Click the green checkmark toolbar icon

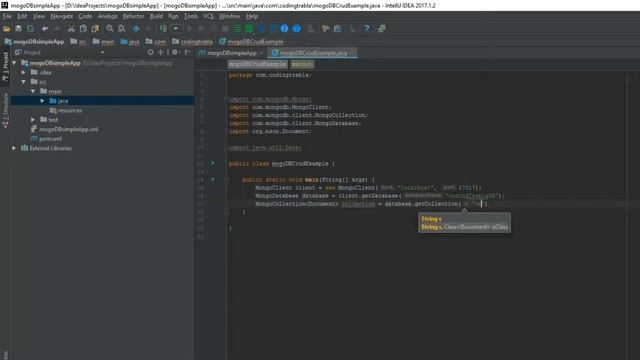click(249, 29)
